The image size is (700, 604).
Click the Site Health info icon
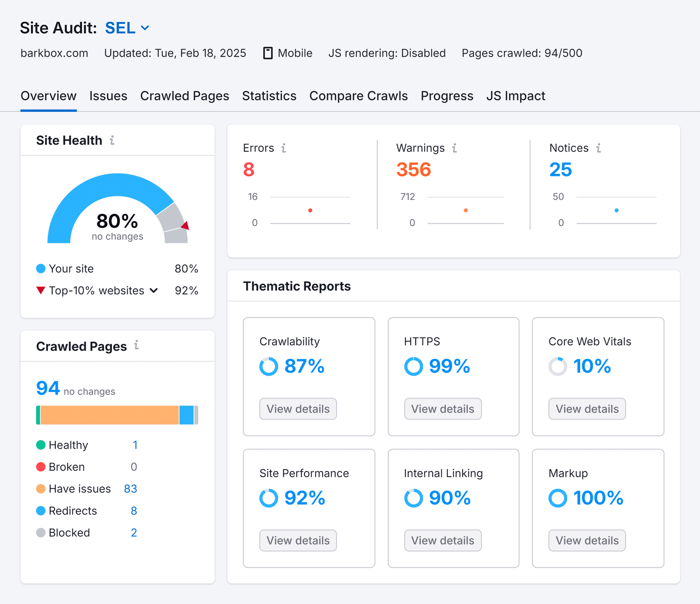(112, 140)
